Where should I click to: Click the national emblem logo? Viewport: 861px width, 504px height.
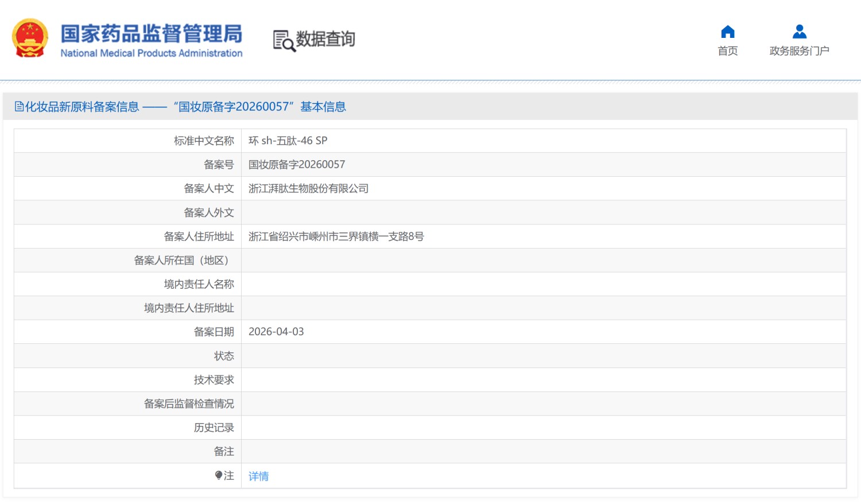coord(30,38)
